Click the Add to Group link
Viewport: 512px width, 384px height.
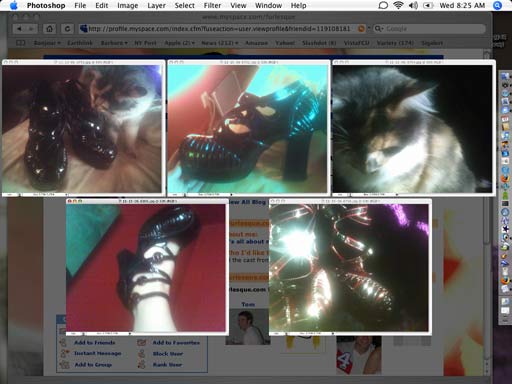coord(93,365)
